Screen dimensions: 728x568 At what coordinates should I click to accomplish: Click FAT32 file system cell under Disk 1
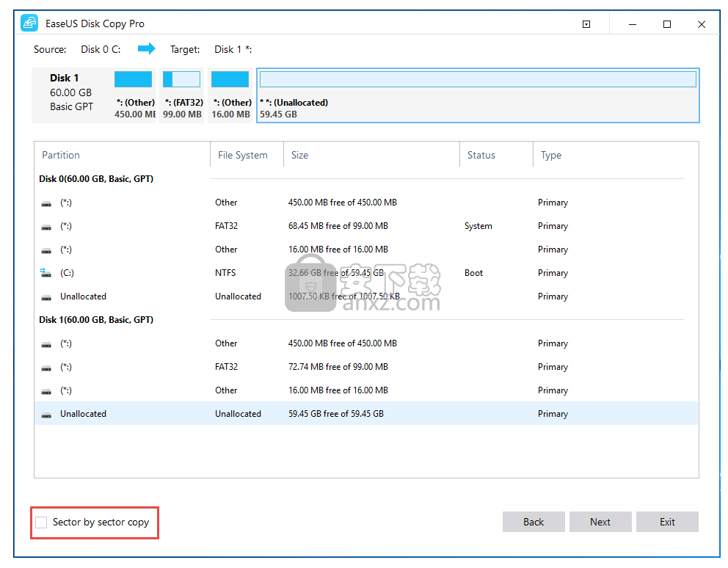pyautogui.click(x=226, y=367)
